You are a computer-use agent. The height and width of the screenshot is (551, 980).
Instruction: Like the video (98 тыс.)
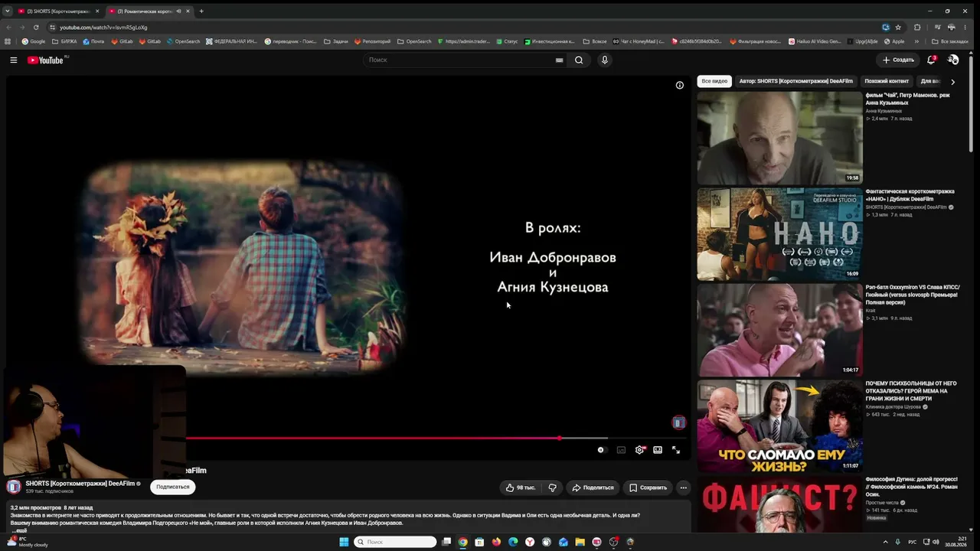point(521,487)
